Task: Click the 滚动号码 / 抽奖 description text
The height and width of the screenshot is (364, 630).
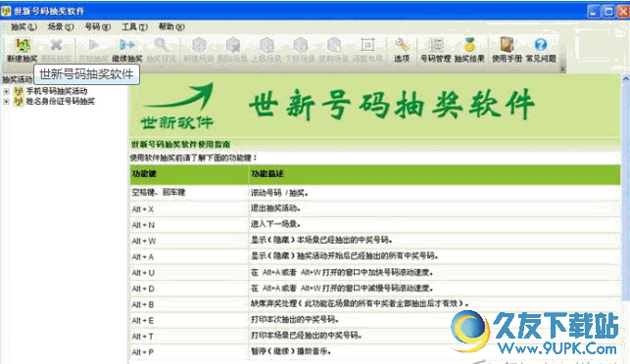Action: click(x=279, y=193)
